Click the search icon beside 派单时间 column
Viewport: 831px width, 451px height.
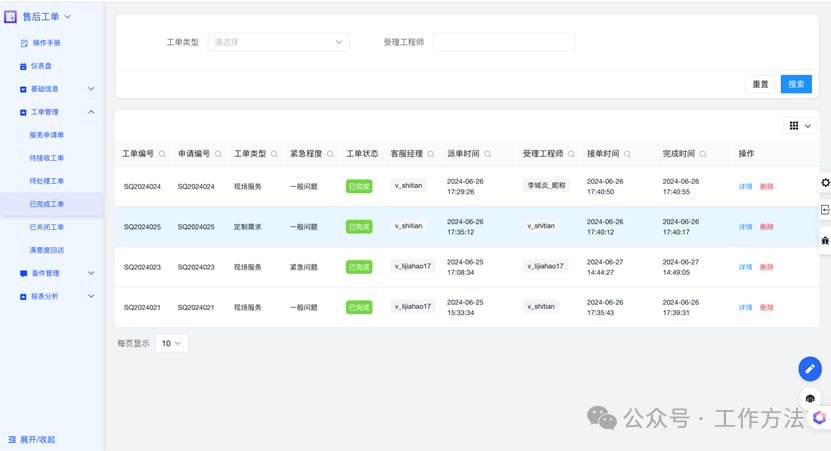click(x=488, y=154)
